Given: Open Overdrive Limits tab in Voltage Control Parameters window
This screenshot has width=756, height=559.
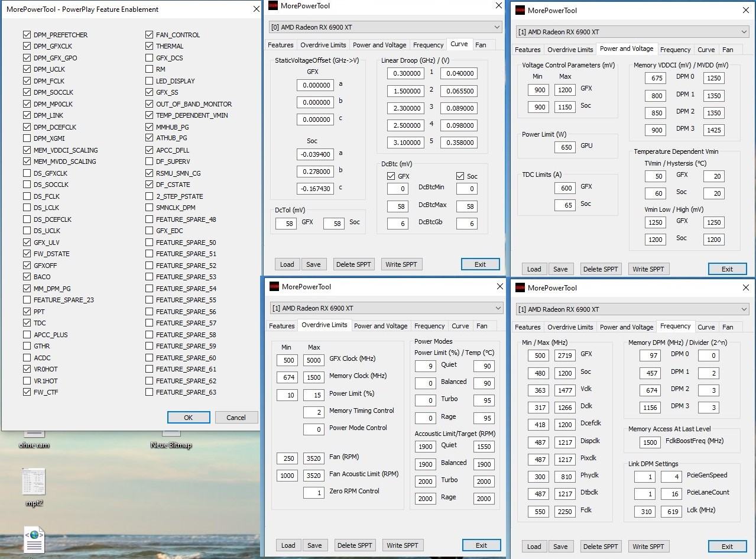Looking at the screenshot, I should click(570, 50).
